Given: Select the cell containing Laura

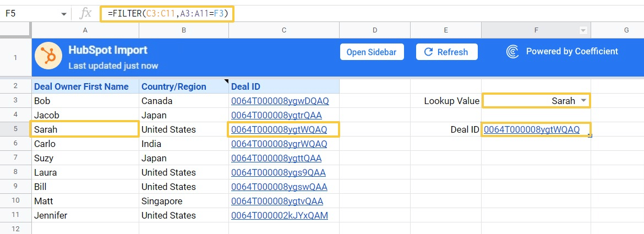Looking at the screenshot, I should point(85,172).
